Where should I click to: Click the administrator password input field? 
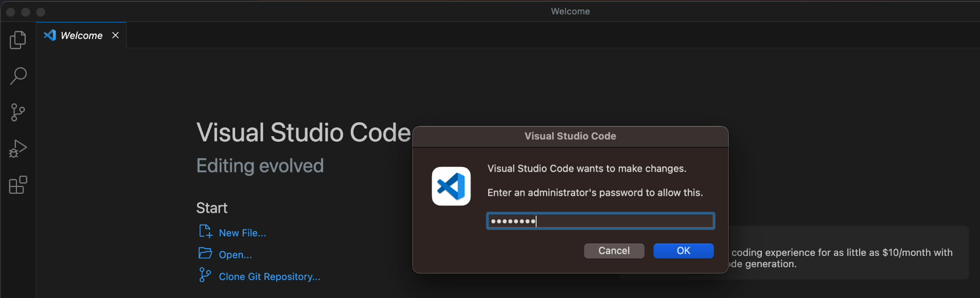pyautogui.click(x=600, y=220)
